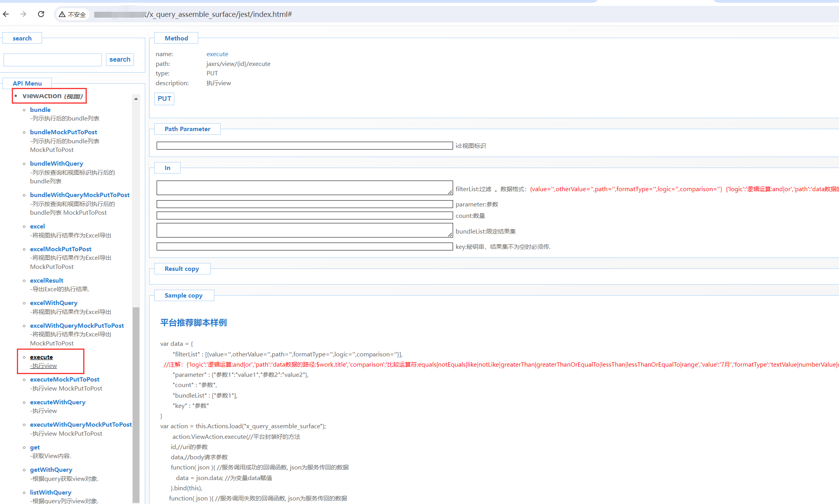Reload the page with refresh icon
Viewport: 839px width, 504px height.
[41, 14]
